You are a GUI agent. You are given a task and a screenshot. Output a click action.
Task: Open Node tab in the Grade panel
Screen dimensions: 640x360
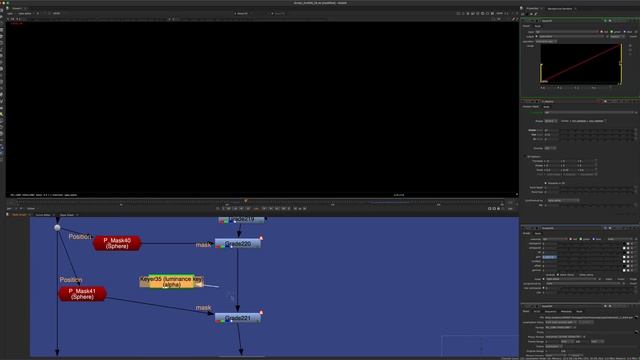coord(538,233)
